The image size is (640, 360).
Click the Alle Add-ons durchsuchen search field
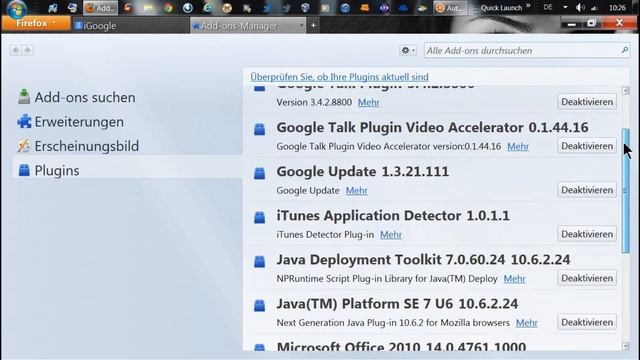click(x=527, y=51)
